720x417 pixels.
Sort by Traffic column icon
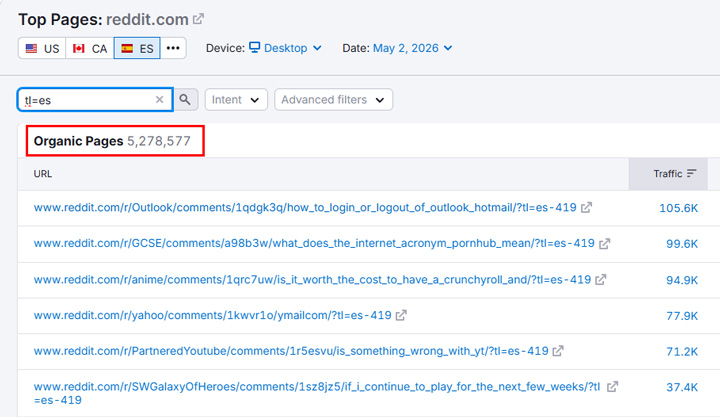(692, 174)
